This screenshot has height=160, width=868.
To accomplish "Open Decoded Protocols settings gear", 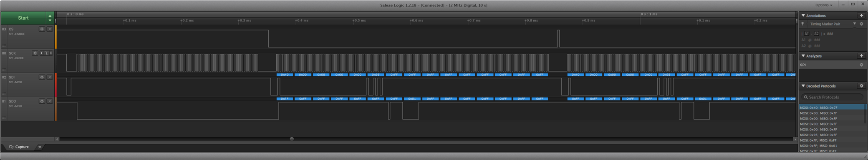I will pos(861,86).
